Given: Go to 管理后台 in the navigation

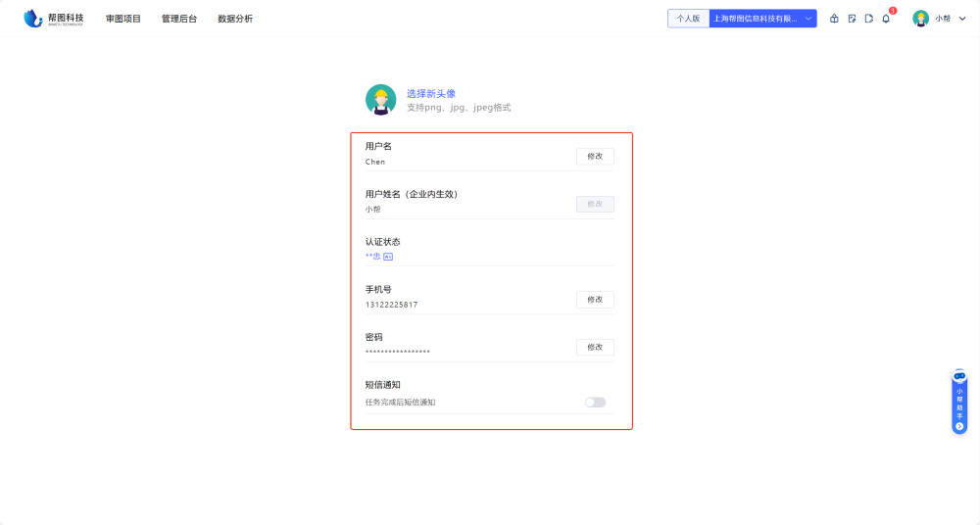Looking at the screenshot, I should tap(179, 19).
